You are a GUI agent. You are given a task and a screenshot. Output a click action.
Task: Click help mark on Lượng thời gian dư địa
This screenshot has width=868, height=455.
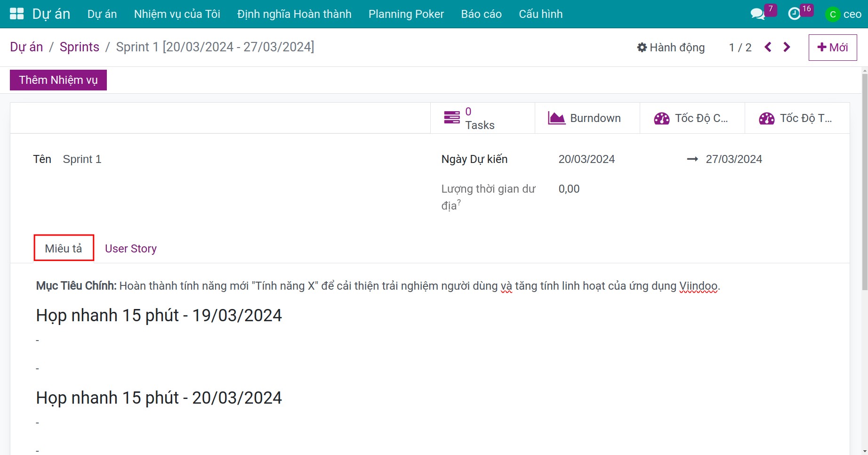pyautogui.click(x=459, y=202)
